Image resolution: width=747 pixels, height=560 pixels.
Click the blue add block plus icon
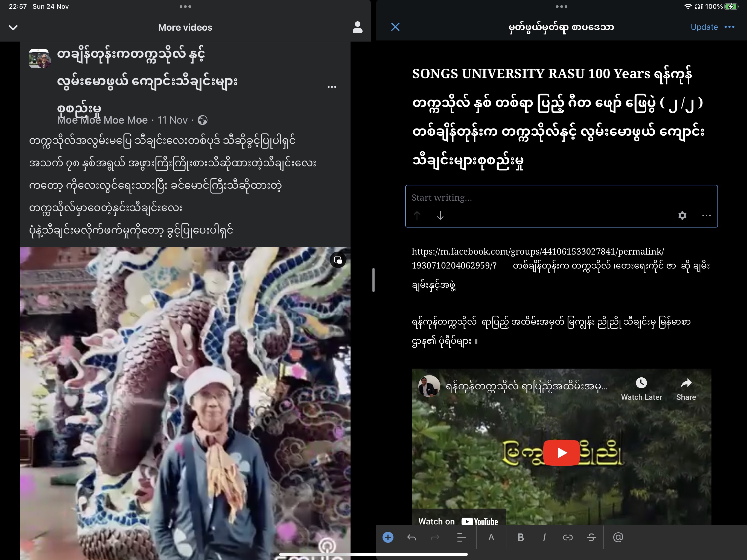tap(388, 537)
